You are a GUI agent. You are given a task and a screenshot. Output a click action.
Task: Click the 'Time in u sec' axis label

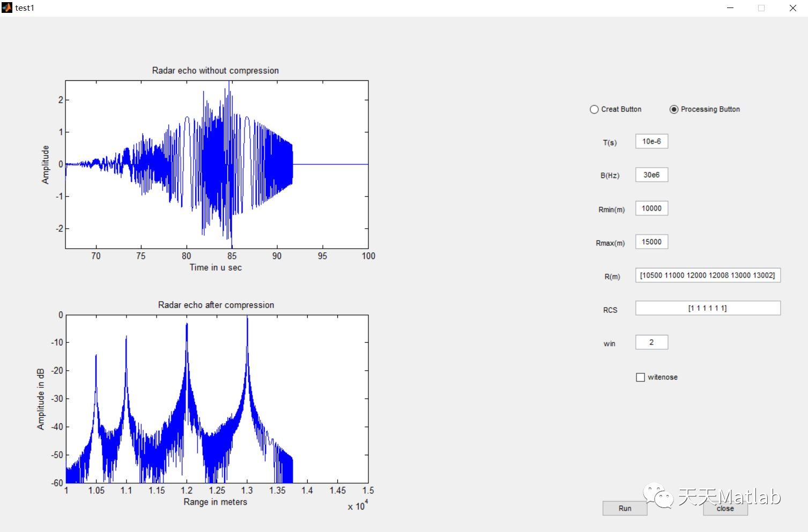point(216,267)
